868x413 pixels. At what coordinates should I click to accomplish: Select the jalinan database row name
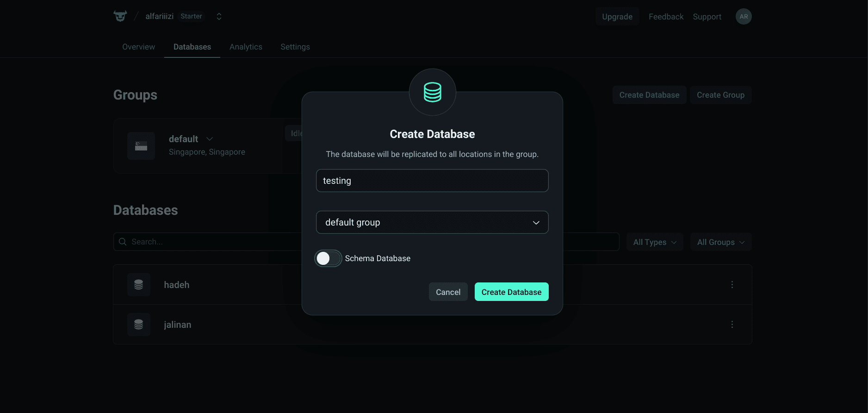click(177, 325)
